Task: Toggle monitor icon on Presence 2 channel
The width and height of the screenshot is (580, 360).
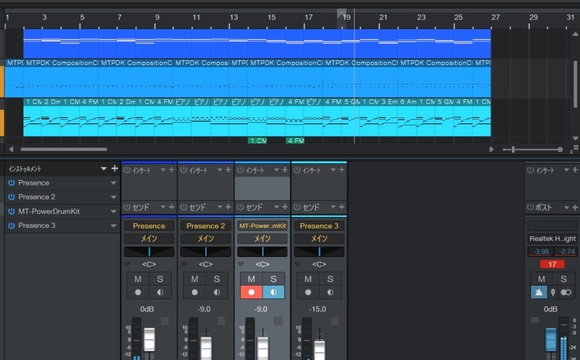Action: [x=217, y=292]
